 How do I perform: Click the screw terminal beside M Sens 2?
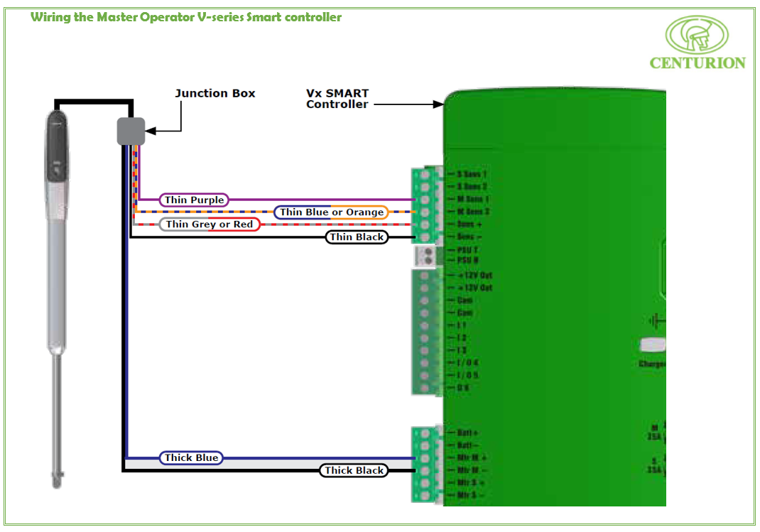pyautogui.click(x=425, y=212)
